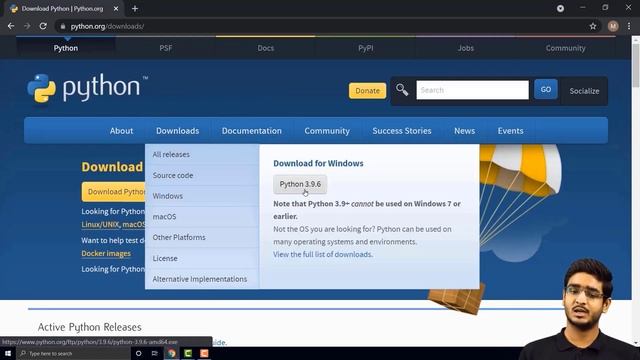Screen dimensions: 640x360
Task: Click the media indicator icon in title bar
Action: click(560, 8)
